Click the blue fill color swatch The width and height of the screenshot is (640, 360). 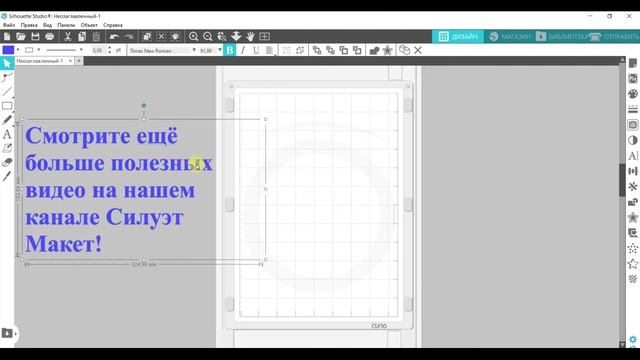(8, 50)
